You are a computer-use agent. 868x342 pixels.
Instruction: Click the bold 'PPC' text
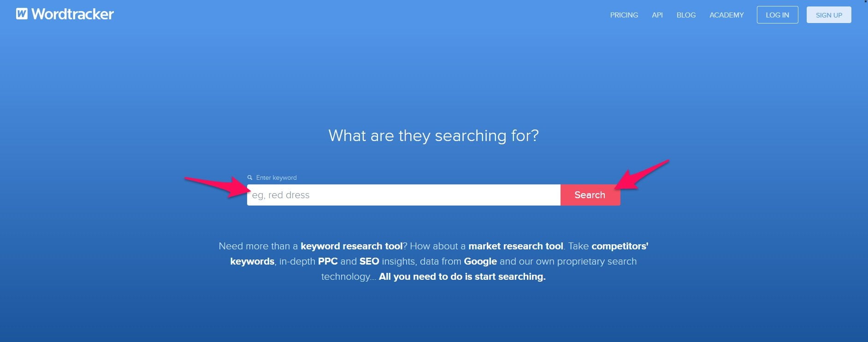coord(328,261)
